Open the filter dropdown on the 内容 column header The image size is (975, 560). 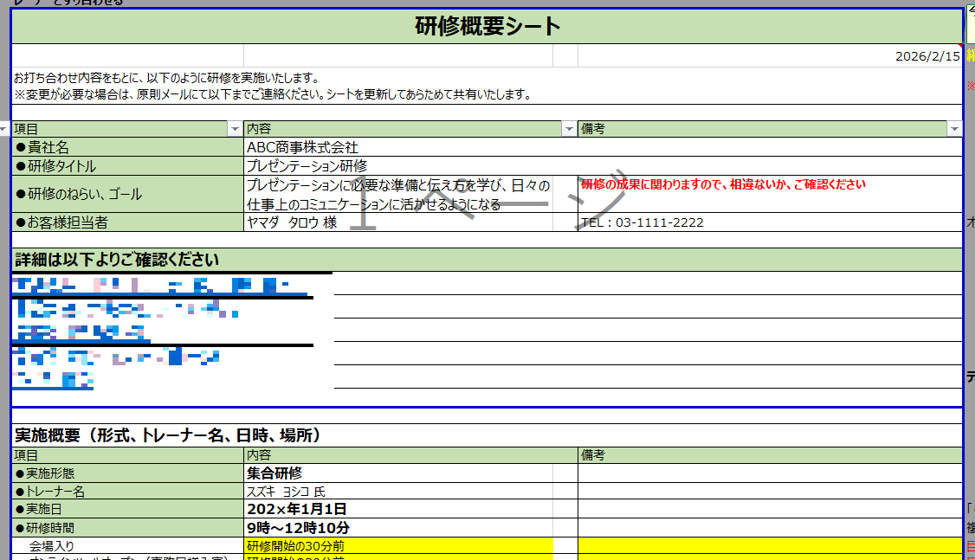click(569, 129)
